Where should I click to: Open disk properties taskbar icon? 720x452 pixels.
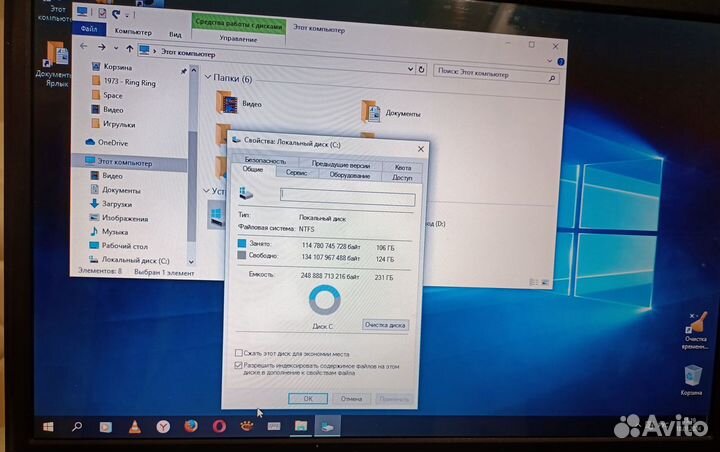327,427
